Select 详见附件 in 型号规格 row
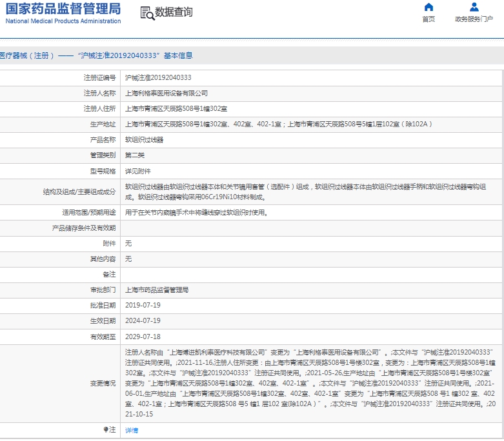Image resolution: width=504 pixels, height=441 pixels. [x=137, y=171]
